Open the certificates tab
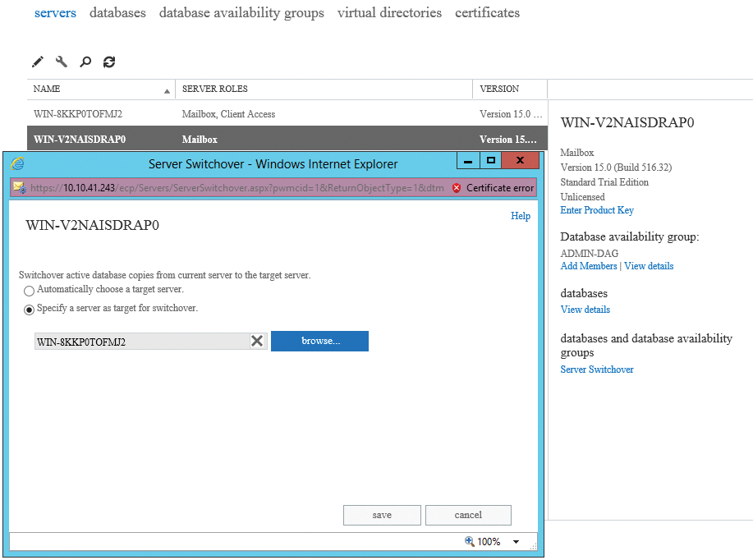The width and height of the screenshot is (753, 560). [x=488, y=12]
